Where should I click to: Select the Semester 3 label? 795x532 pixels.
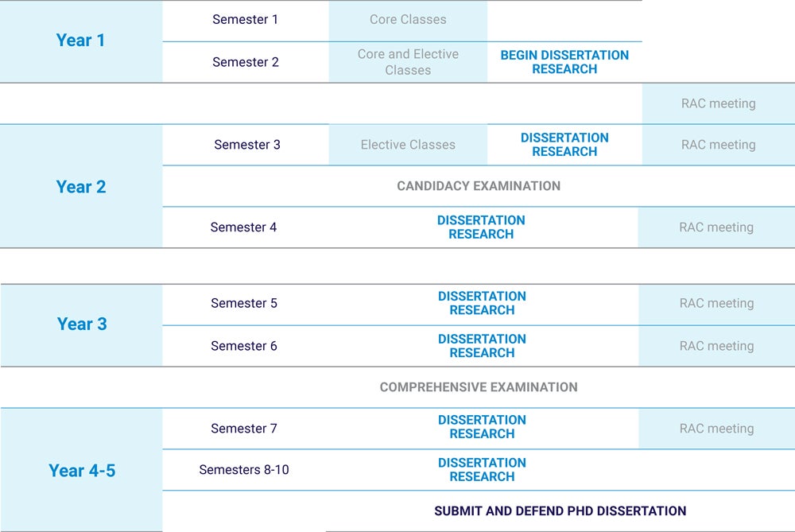coord(246,145)
